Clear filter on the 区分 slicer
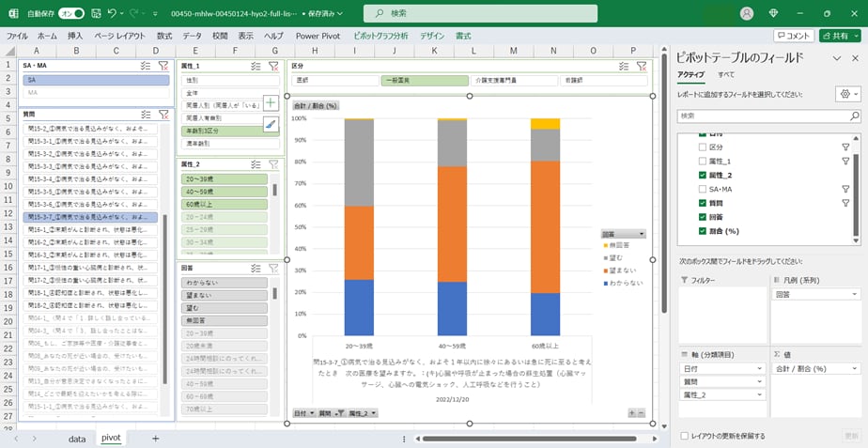 tap(641, 66)
